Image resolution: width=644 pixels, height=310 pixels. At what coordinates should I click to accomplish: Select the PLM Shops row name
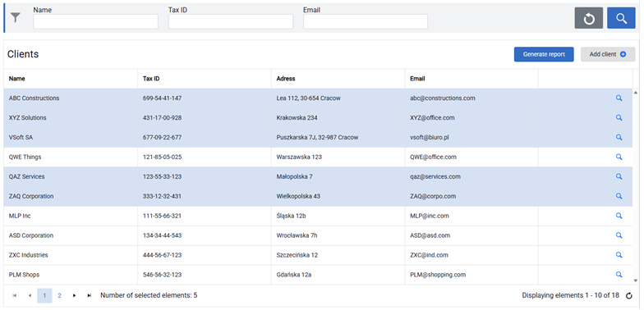pos(25,275)
